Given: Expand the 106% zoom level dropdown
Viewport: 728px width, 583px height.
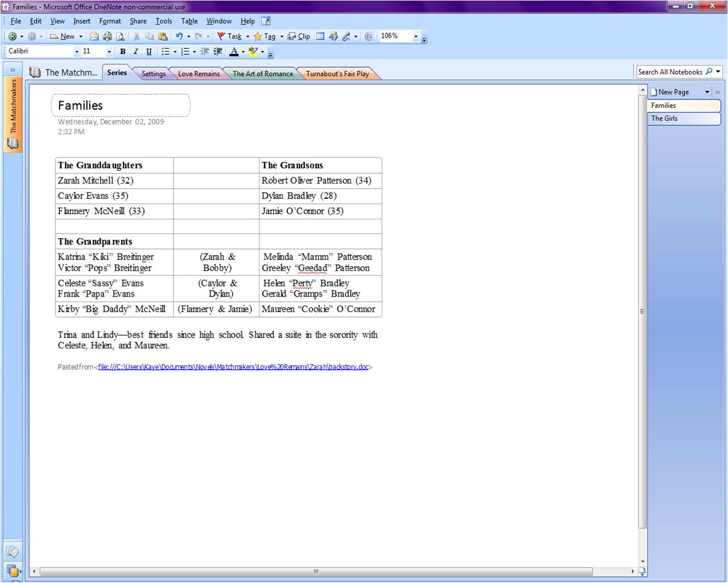Looking at the screenshot, I should pyautogui.click(x=416, y=36).
